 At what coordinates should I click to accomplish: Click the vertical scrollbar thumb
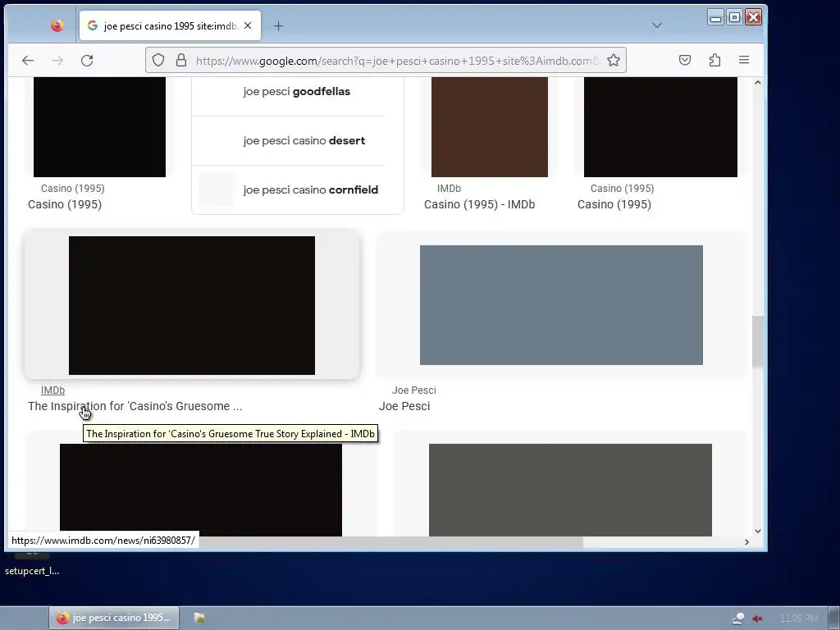[x=757, y=341]
